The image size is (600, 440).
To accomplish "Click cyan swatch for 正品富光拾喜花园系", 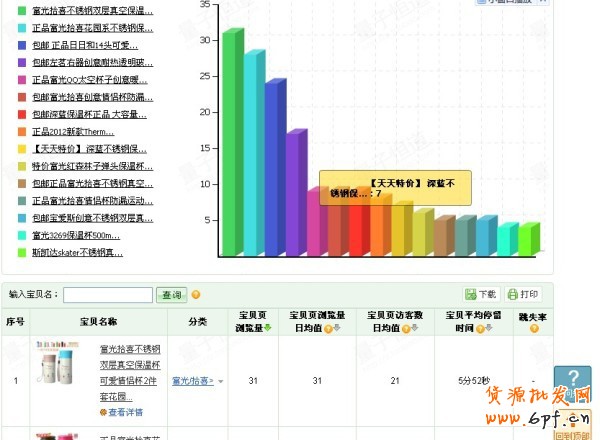I will pos(22,28).
